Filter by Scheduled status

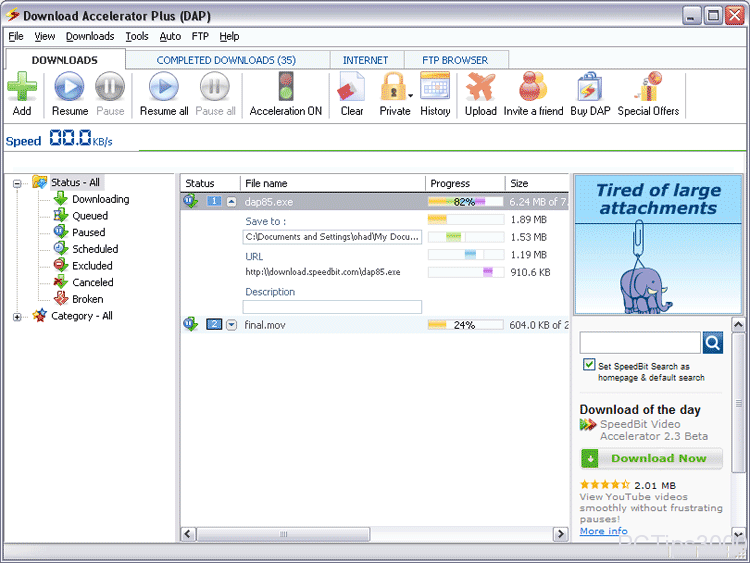(95, 249)
